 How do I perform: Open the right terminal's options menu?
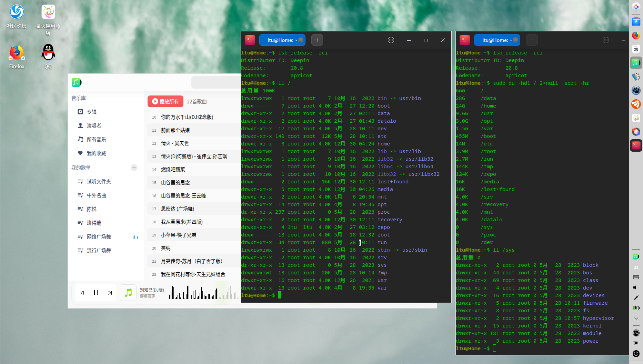coord(606,40)
